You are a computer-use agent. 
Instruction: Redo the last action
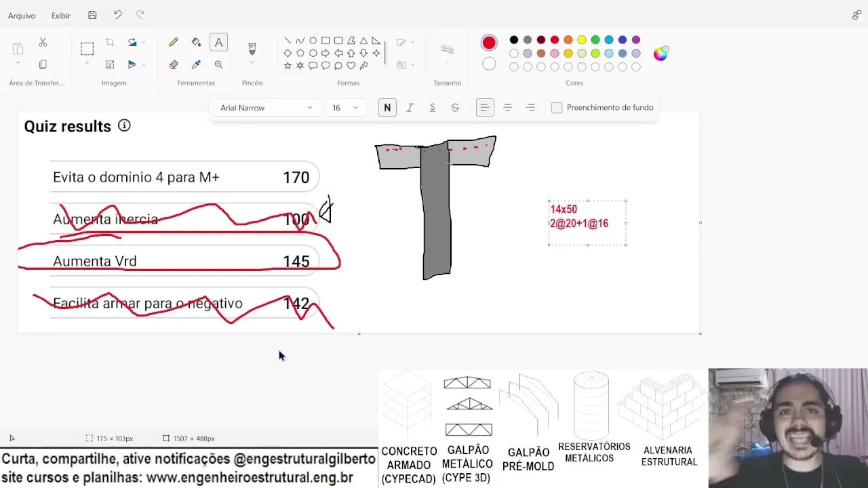click(140, 15)
